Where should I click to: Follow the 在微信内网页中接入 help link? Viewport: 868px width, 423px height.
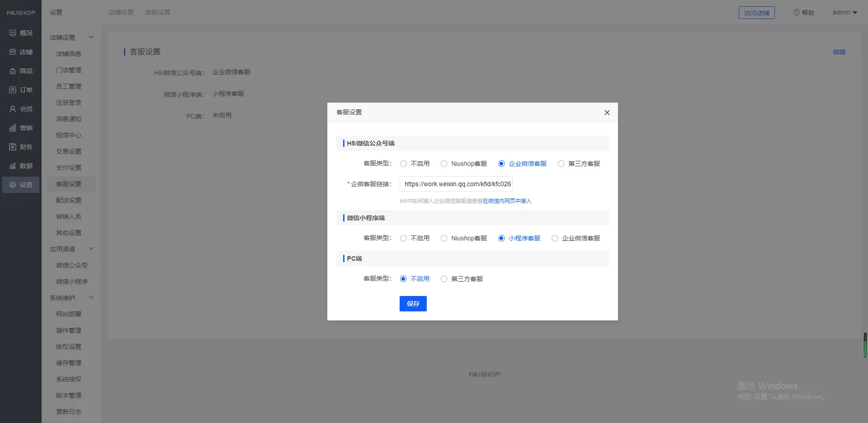(507, 201)
